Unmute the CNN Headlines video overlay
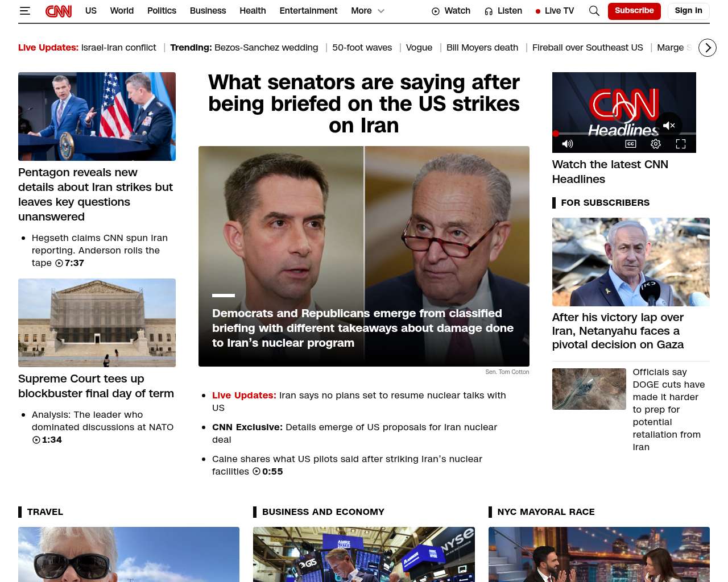The width and height of the screenshot is (728, 582). (669, 126)
